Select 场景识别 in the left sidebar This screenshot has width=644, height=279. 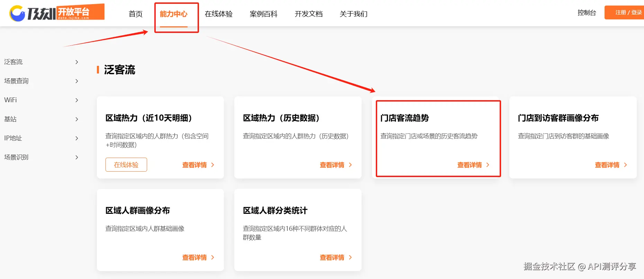pos(16,157)
